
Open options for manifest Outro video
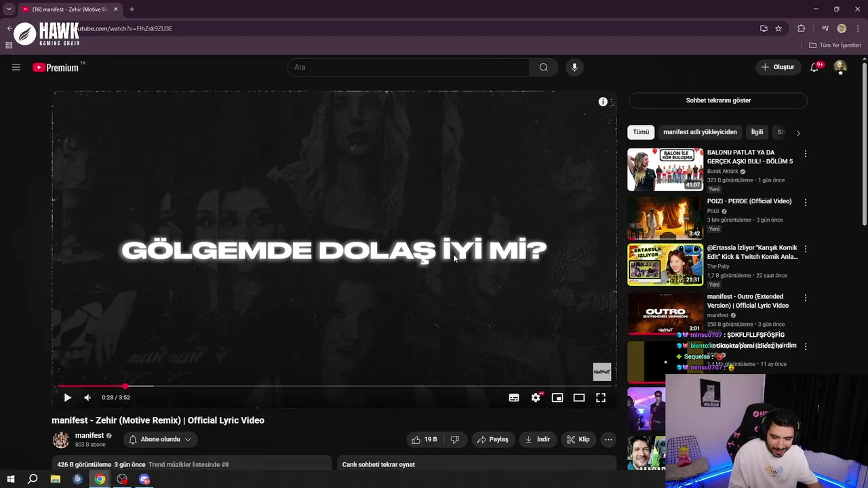806,298
